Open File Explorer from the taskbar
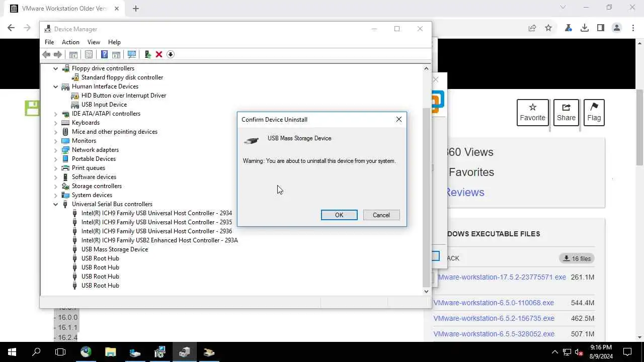The width and height of the screenshot is (644, 362). [x=110, y=352]
